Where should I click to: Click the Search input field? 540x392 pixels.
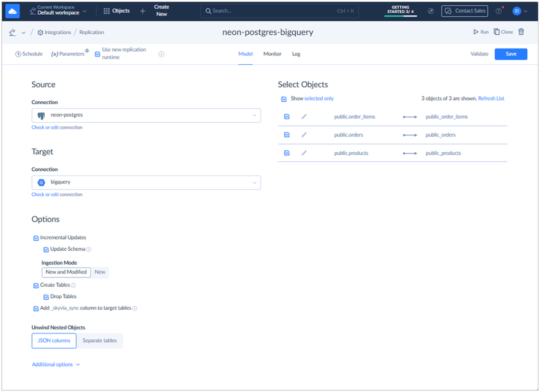(x=279, y=11)
